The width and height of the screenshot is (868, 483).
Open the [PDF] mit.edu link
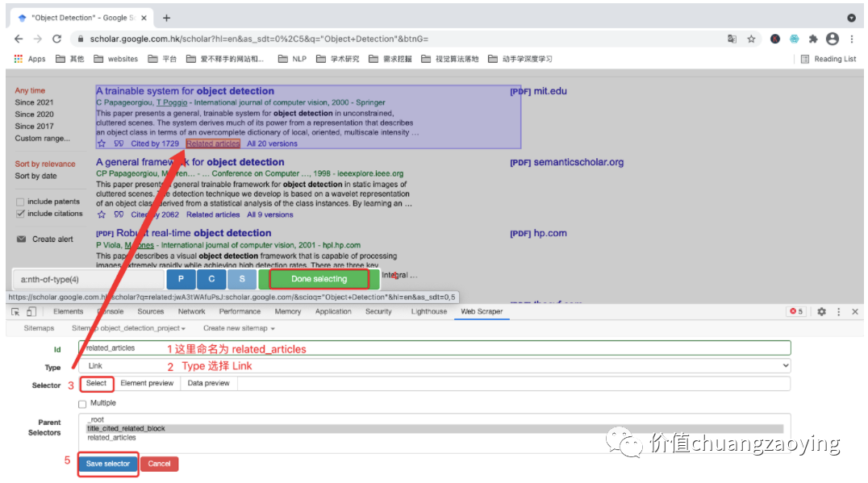(x=538, y=91)
